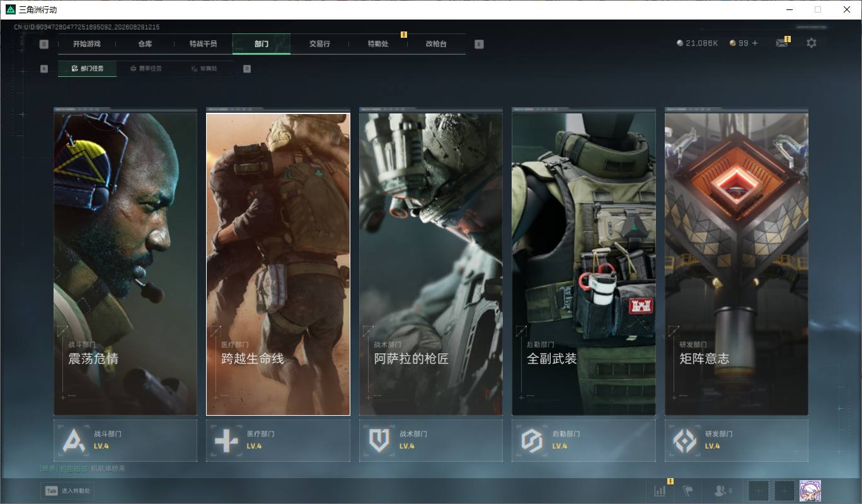Open the 全副武装 mission card
The image size is (862, 504).
point(583,264)
